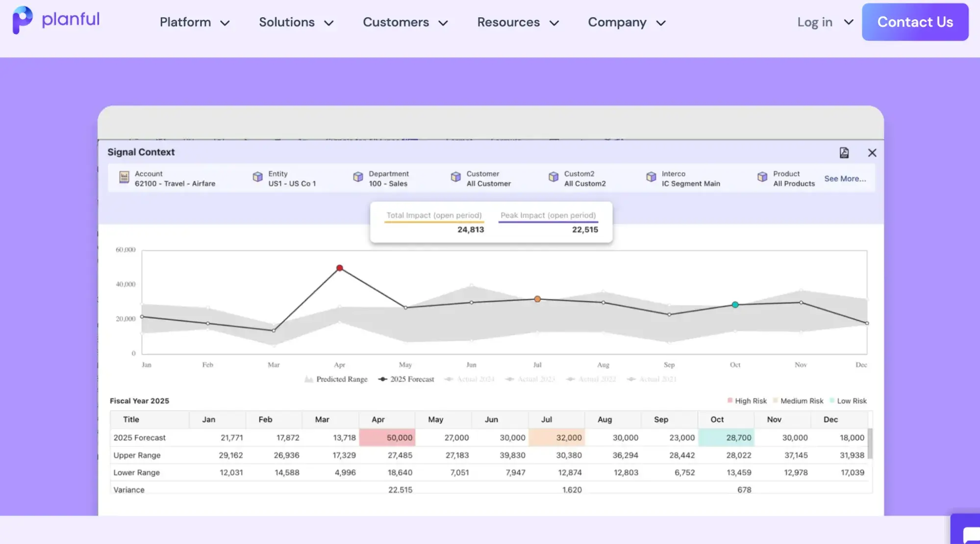Image resolution: width=980 pixels, height=544 pixels.
Task: Click the Account 62100 Travel Airfare icon
Action: (124, 178)
